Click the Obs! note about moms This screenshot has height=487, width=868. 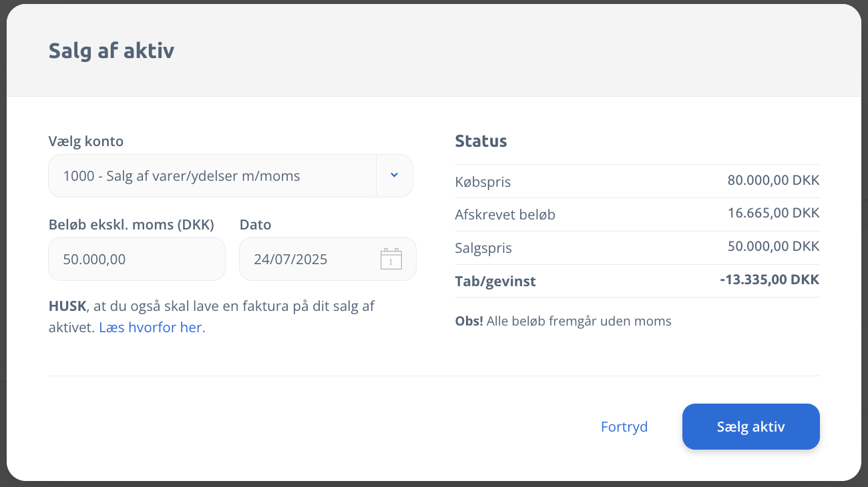(x=563, y=322)
